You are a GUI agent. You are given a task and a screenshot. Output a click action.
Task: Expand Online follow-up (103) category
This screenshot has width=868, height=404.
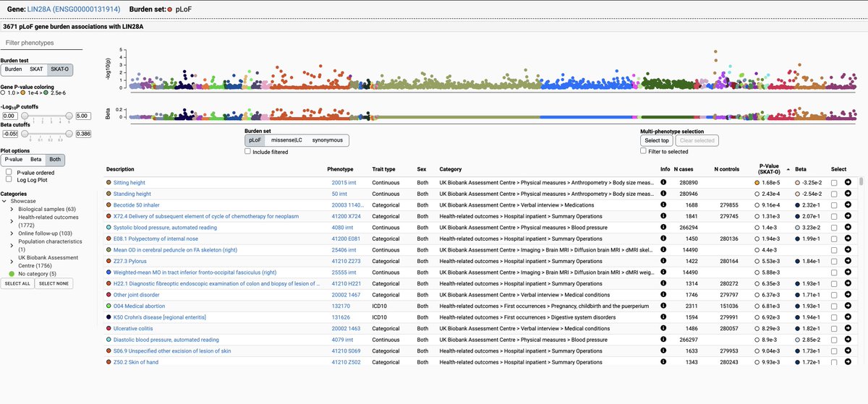click(12, 233)
